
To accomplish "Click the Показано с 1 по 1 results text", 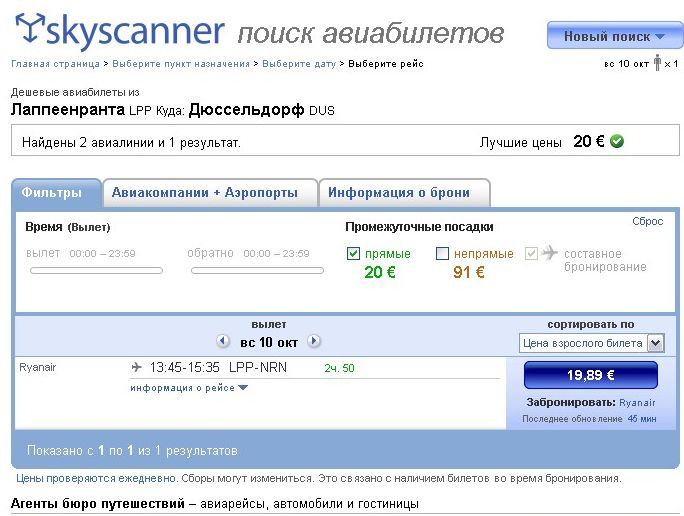I will click(132, 451).
